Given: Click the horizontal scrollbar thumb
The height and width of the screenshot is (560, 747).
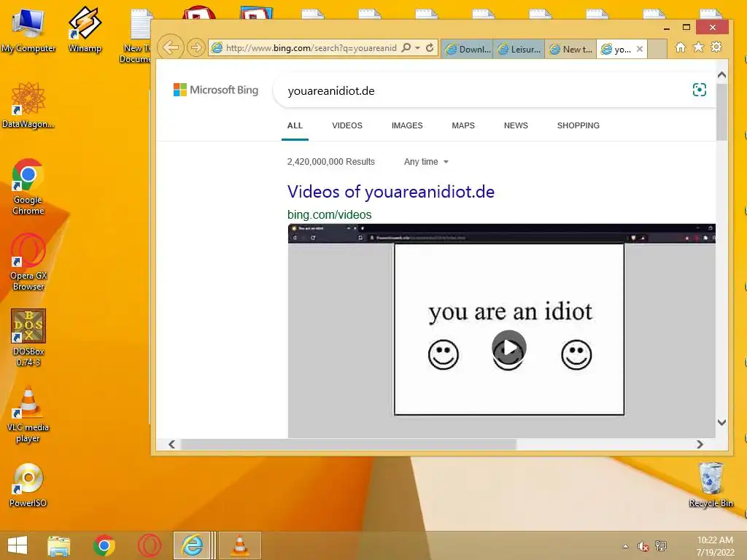Looking at the screenshot, I should [349, 444].
